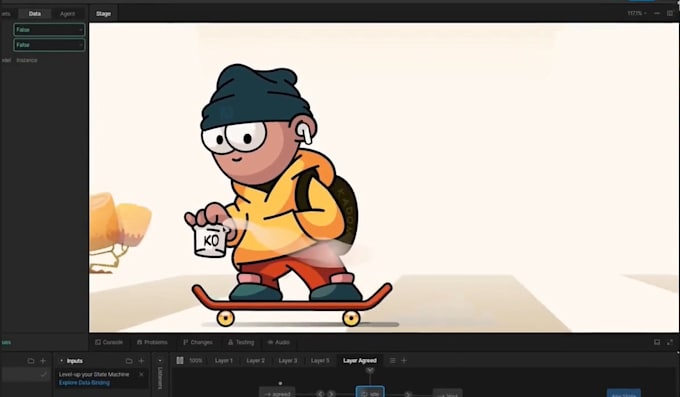Click the panel layout icon in bottom bar
This screenshot has width=680, height=397.
(657, 342)
